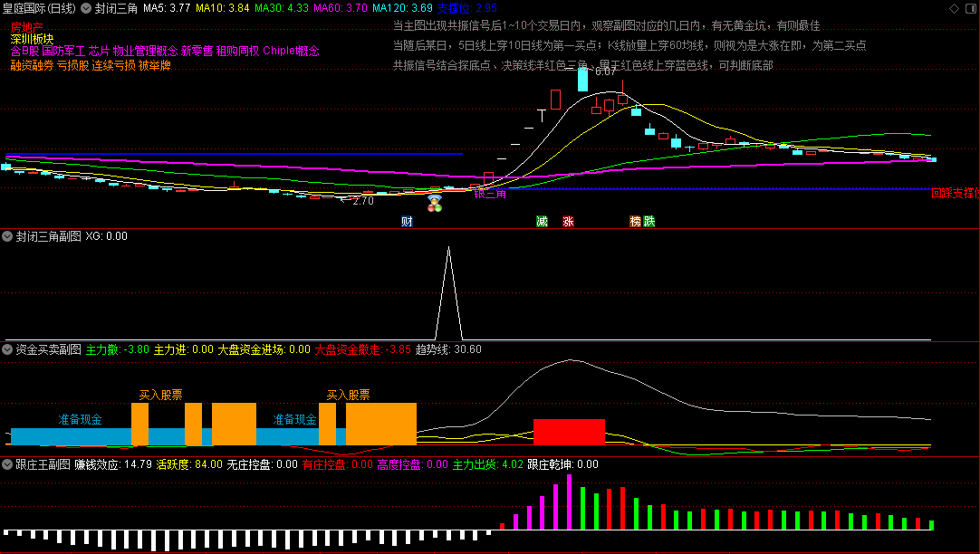
Task: Open the main chart 封闭三角 indicator dropdown
Action: (x=86, y=8)
